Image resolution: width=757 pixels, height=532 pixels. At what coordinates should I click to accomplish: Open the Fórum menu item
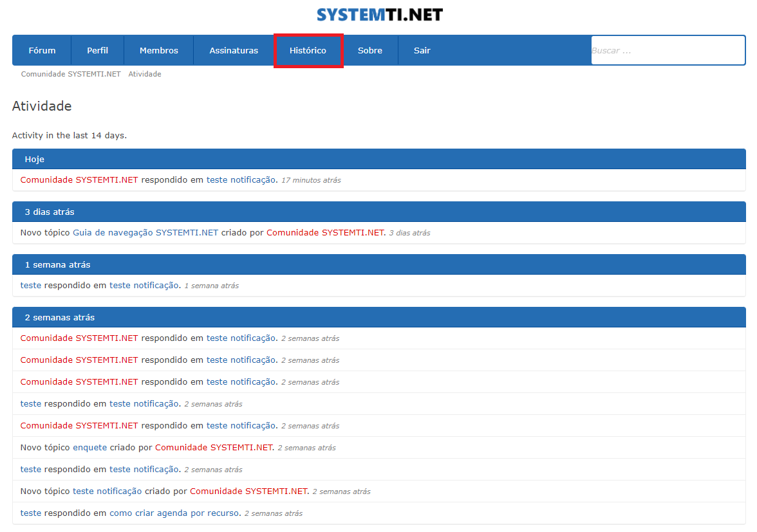point(42,50)
